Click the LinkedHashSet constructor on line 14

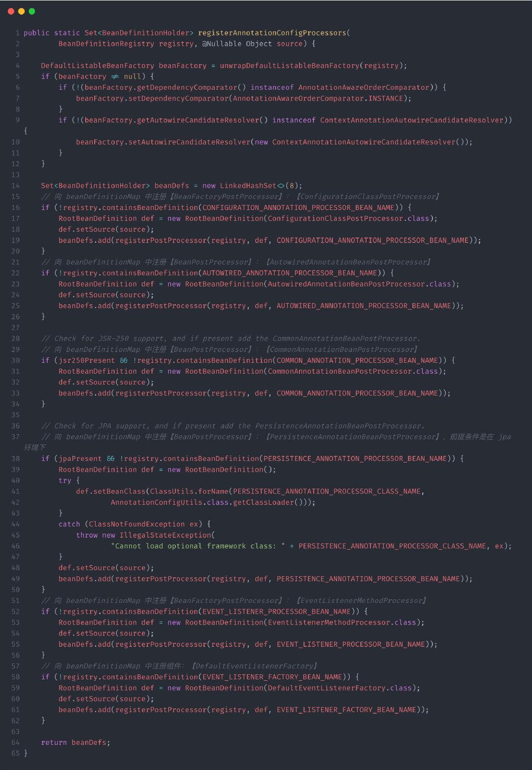(248, 186)
